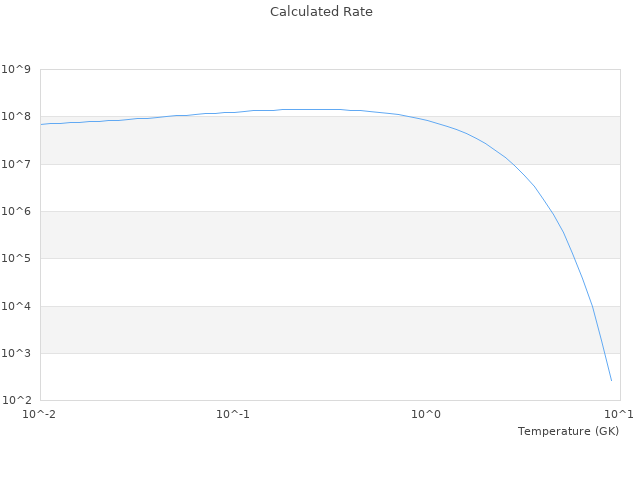640x480 pixels.
Task: Click the blue curve above the 10^0 tick
Action: (x=427, y=120)
